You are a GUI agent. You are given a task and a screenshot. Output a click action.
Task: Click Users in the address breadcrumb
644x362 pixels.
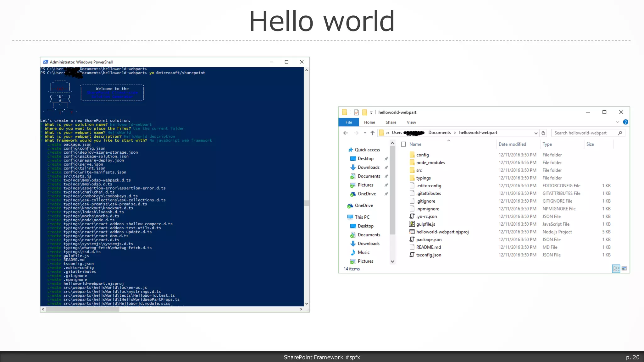(x=397, y=133)
